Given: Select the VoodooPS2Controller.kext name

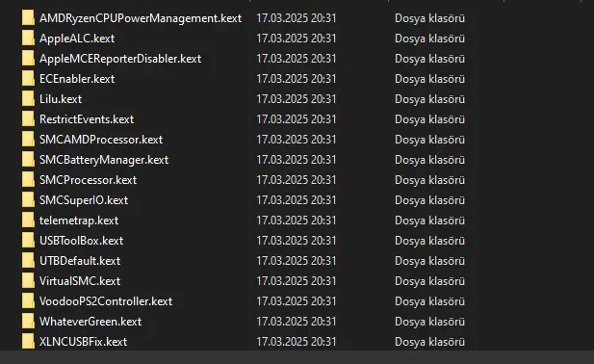Looking at the screenshot, I should 106,301.
